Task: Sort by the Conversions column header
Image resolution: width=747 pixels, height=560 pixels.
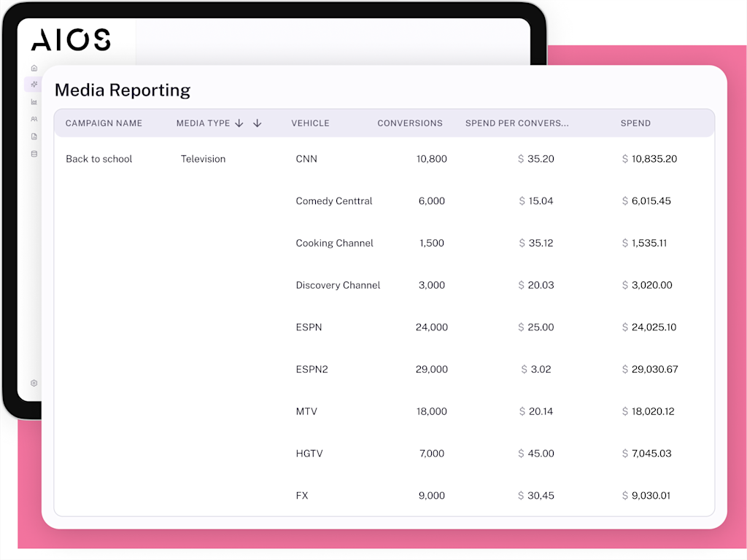Action: (410, 123)
